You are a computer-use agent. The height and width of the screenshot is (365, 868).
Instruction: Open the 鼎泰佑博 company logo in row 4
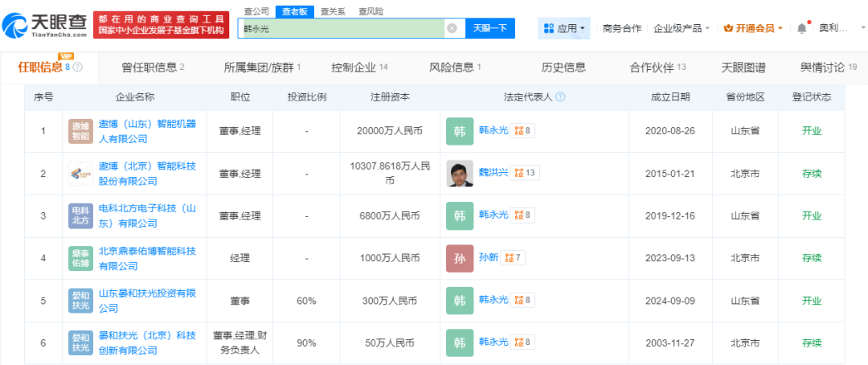[81, 258]
